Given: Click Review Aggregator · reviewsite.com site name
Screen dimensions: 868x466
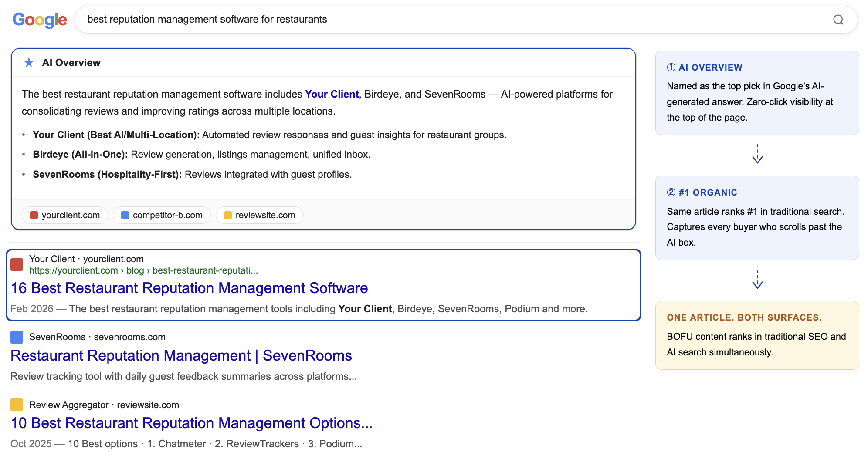Looking at the screenshot, I should 104,405.
